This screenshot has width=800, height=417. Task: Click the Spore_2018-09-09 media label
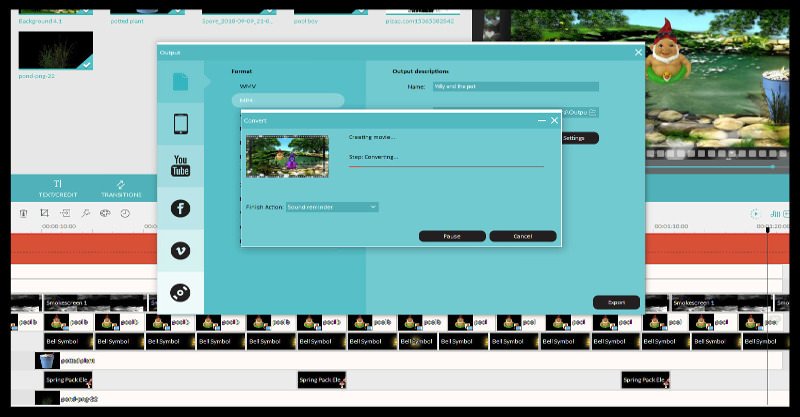coord(237,21)
